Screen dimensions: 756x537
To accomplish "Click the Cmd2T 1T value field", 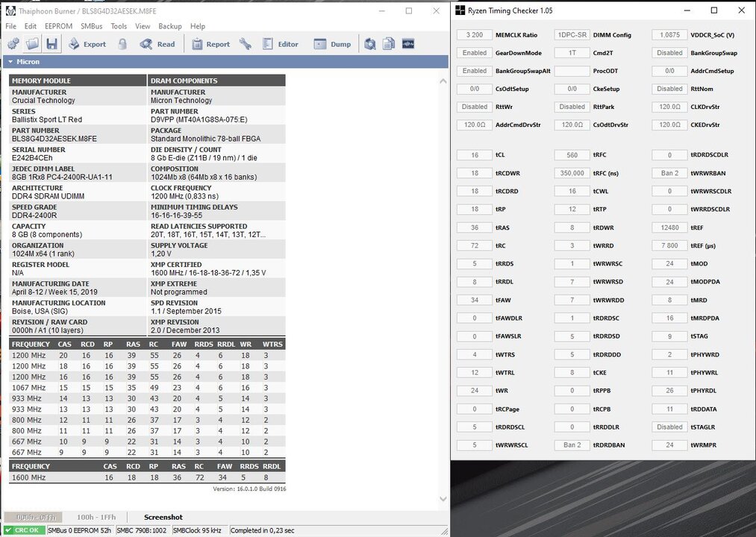I will tap(572, 52).
